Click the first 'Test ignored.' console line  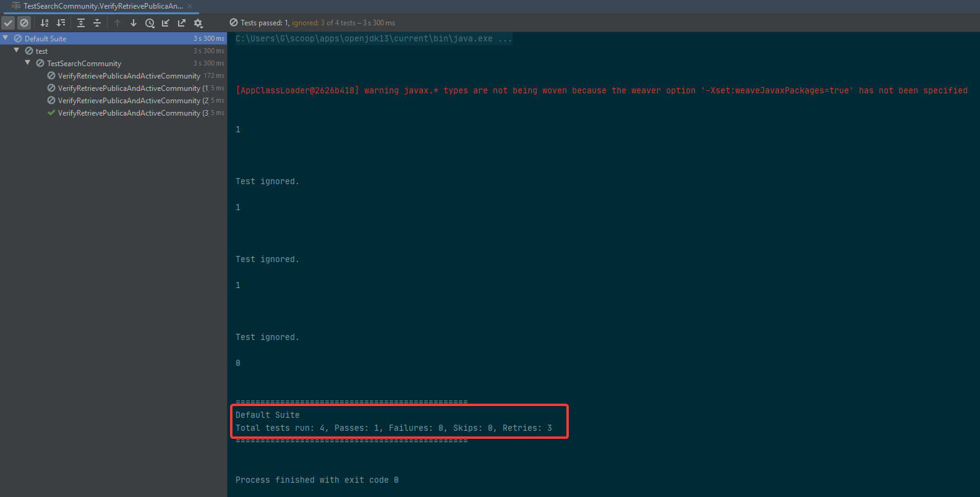(x=267, y=181)
